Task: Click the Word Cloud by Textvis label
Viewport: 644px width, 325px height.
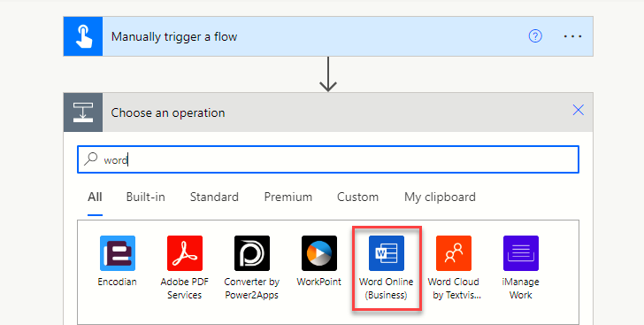Action: click(454, 289)
